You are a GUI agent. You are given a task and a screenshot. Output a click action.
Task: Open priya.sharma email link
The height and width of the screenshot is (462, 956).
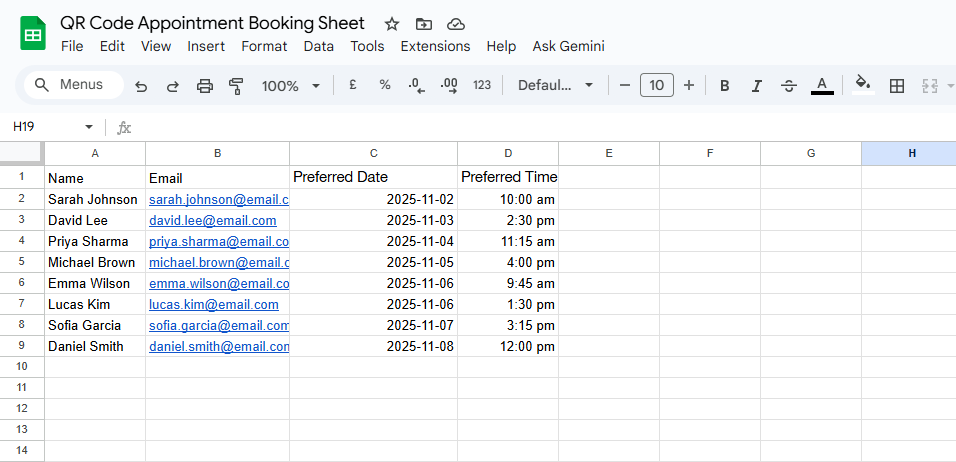point(219,241)
